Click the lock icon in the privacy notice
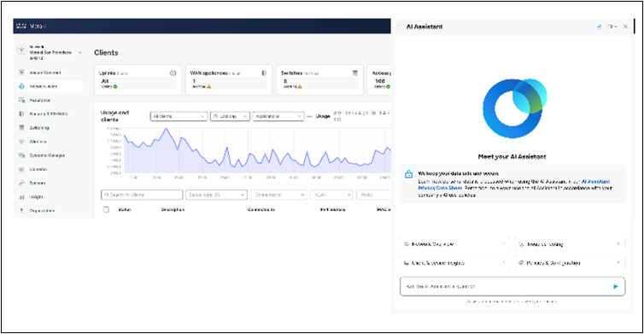This screenshot has width=644, height=334. point(408,174)
